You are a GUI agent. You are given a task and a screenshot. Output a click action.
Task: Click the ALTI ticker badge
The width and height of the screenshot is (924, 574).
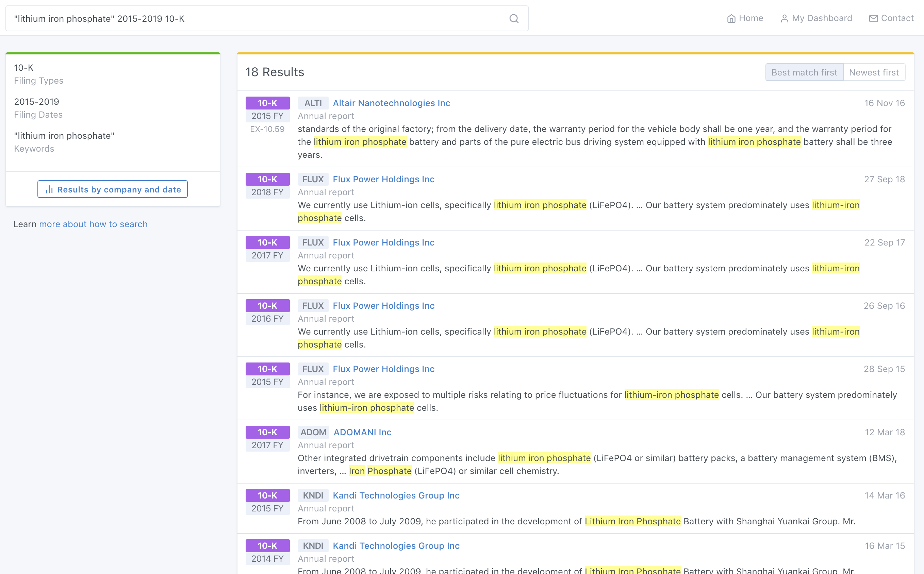coord(313,103)
